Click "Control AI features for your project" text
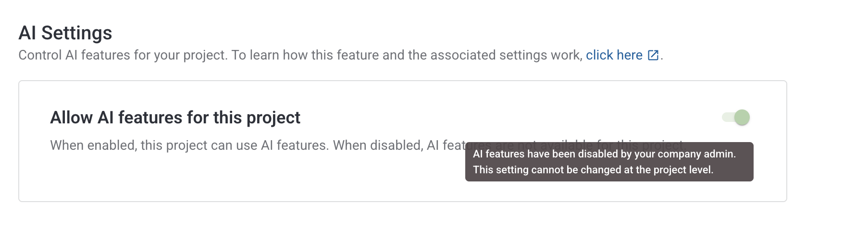This screenshot has width=868, height=240. coord(123,55)
